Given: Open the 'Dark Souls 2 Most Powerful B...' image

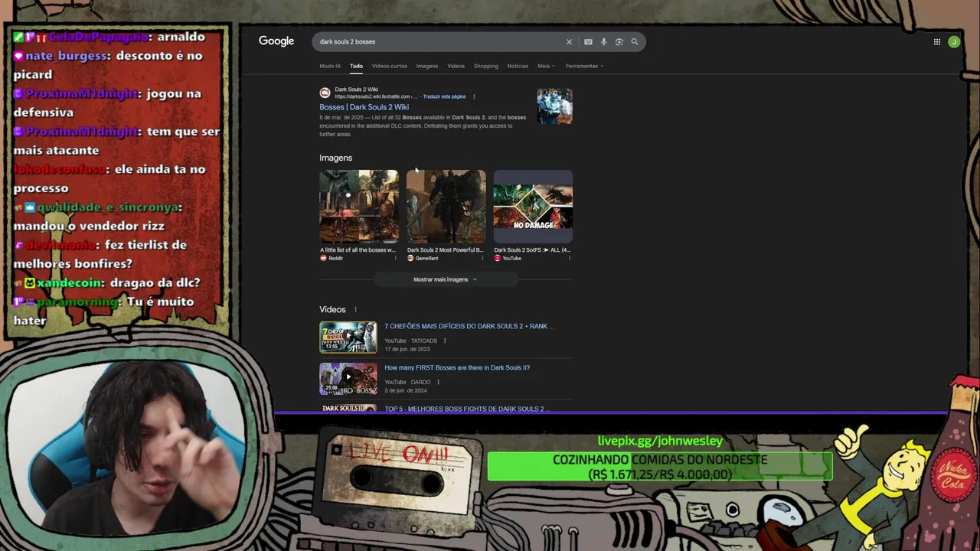Looking at the screenshot, I should 446,206.
